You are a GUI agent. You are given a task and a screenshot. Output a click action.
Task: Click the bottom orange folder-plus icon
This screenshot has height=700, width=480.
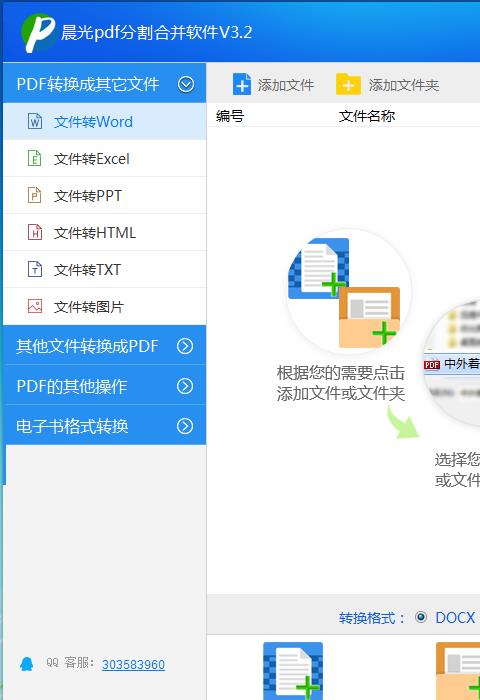pos(458,671)
